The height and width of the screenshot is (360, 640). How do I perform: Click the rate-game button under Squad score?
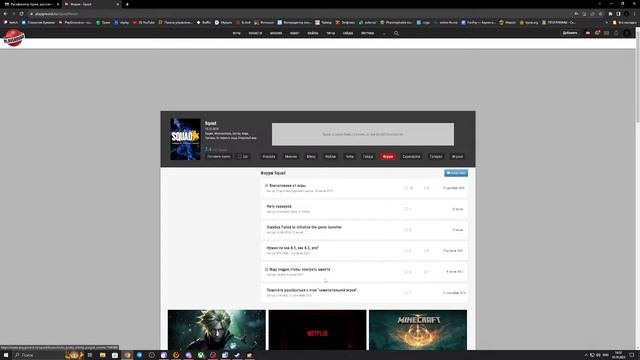pyautogui.click(x=219, y=156)
